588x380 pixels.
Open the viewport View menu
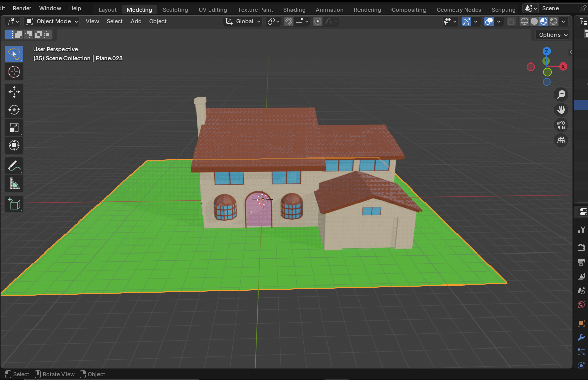(x=92, y=21)
